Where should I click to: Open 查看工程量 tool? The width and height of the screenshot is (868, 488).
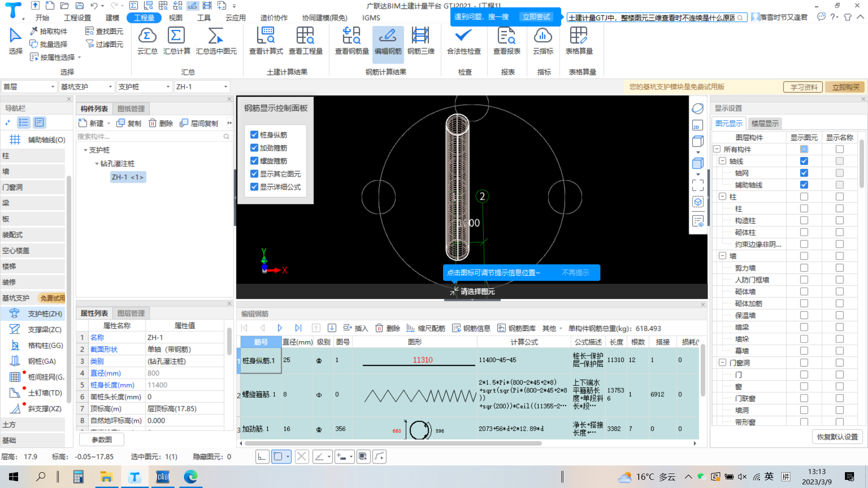point(306,41)
